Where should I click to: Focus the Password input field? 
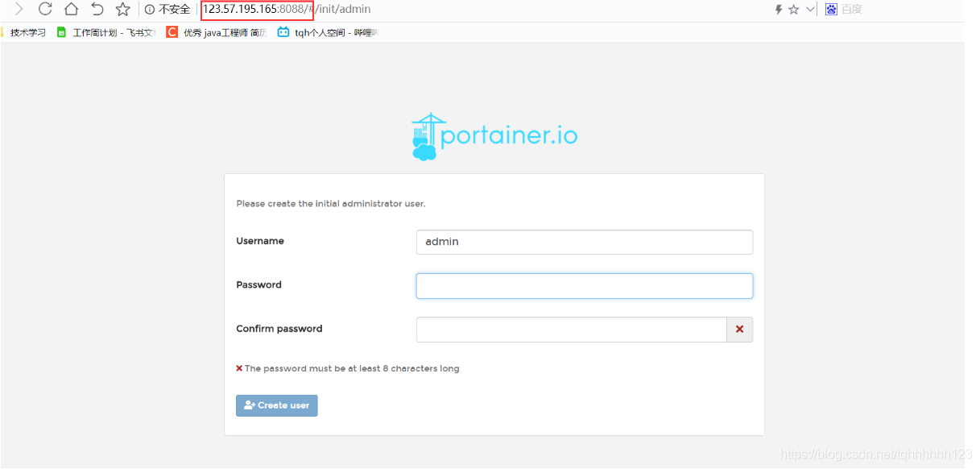point(585,285)
